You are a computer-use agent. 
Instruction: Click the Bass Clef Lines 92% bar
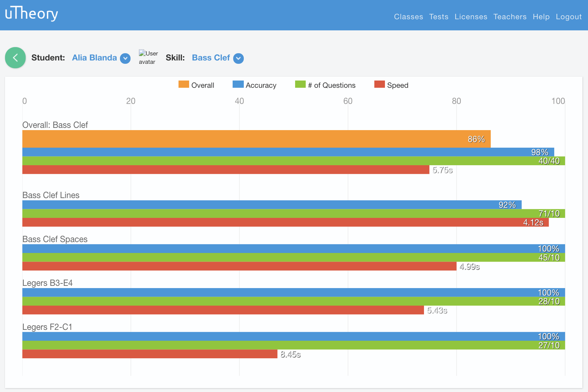click(x=272, y=205)
